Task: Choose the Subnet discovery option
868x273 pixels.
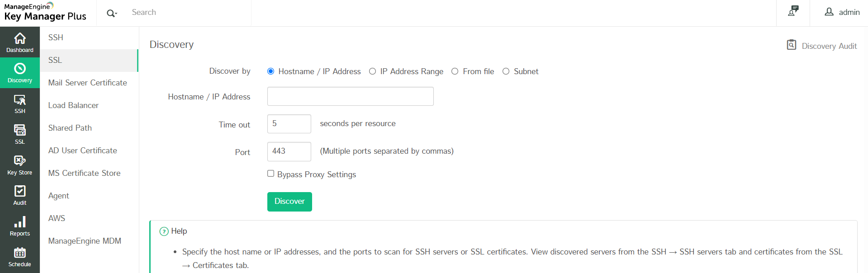Action: (506, 71)
